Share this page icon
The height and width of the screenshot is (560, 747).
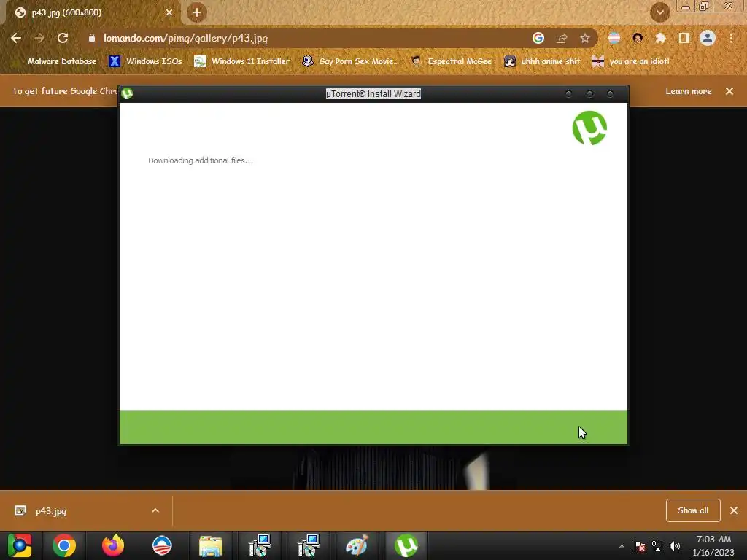(x=562, y=38)
